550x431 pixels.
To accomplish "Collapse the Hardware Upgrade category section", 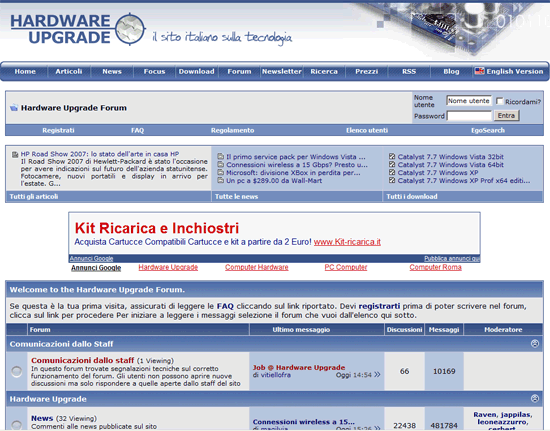I will click(x=535, y=399).
